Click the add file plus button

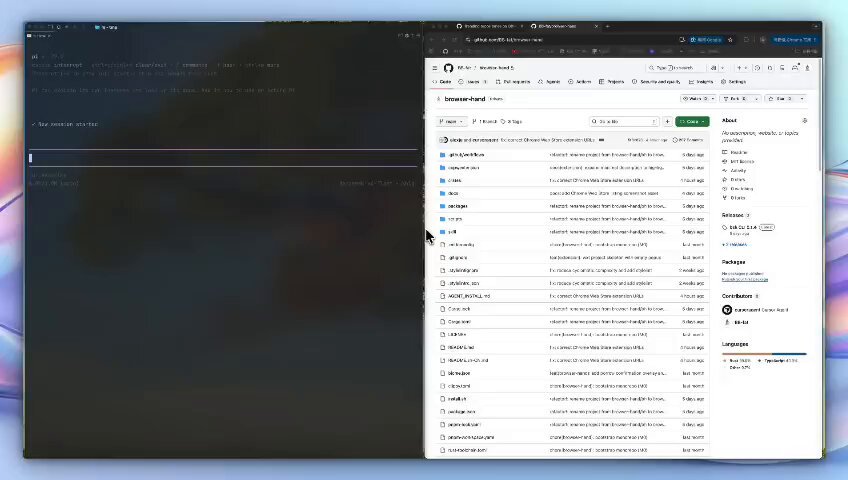click(667, 122)
